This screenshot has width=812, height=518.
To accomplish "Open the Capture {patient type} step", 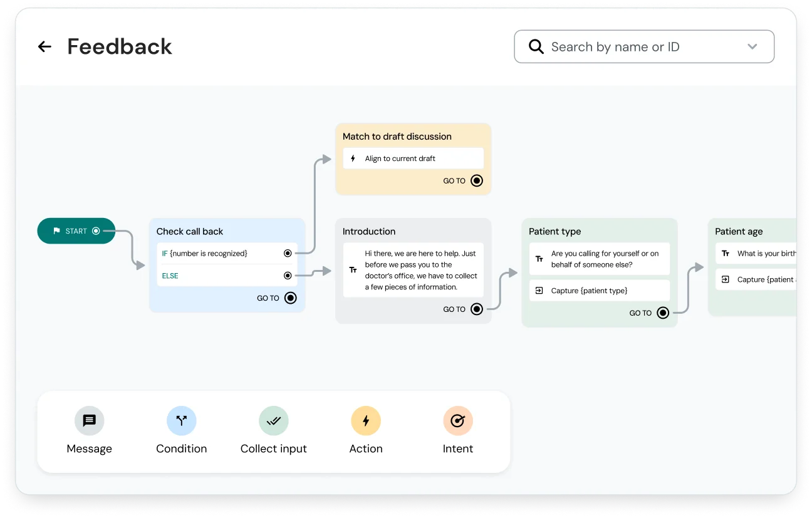I will point(600,291).
